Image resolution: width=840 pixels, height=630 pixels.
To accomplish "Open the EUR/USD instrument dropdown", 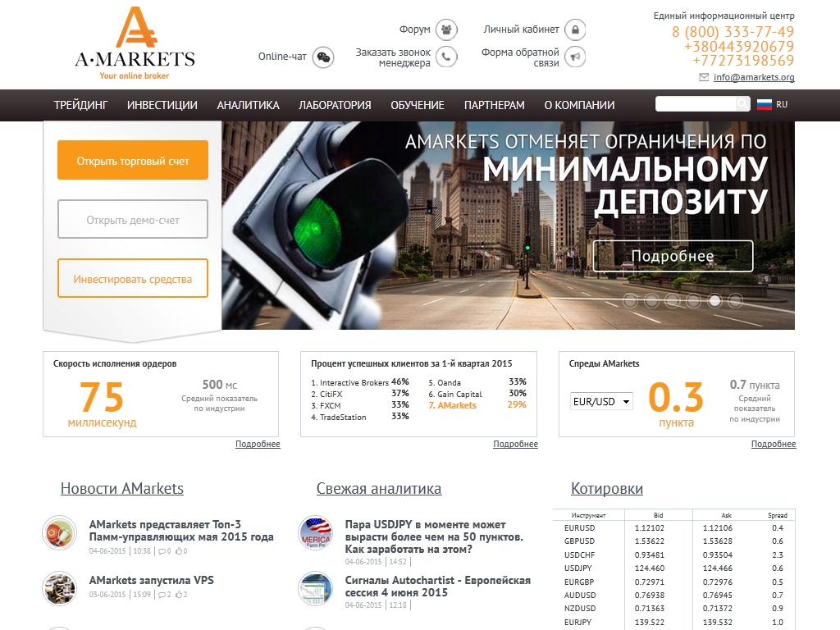I will pos(601,402).
